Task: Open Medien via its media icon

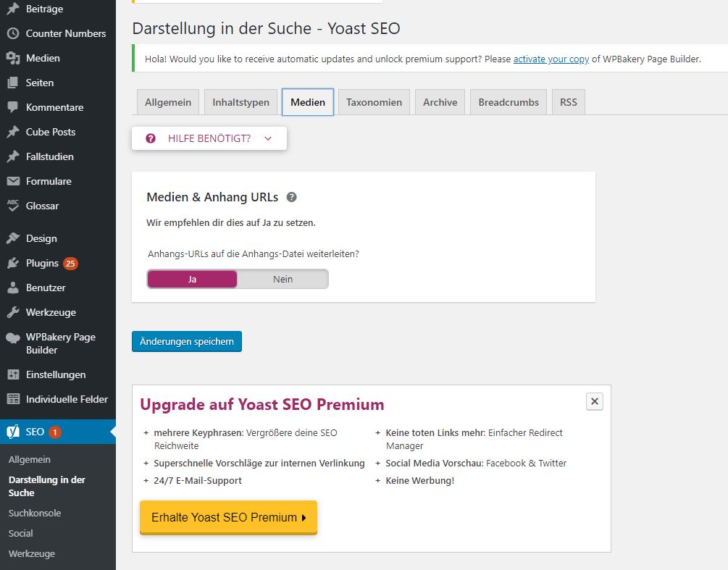Action: pos(13,58)
